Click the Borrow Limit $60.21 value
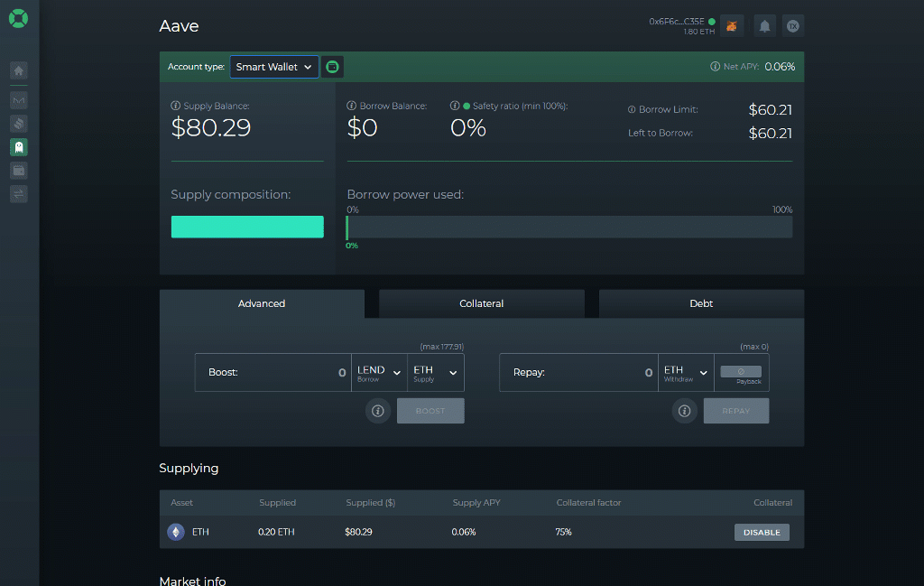The height and width of the screenshot is (586, 924). 771,109
